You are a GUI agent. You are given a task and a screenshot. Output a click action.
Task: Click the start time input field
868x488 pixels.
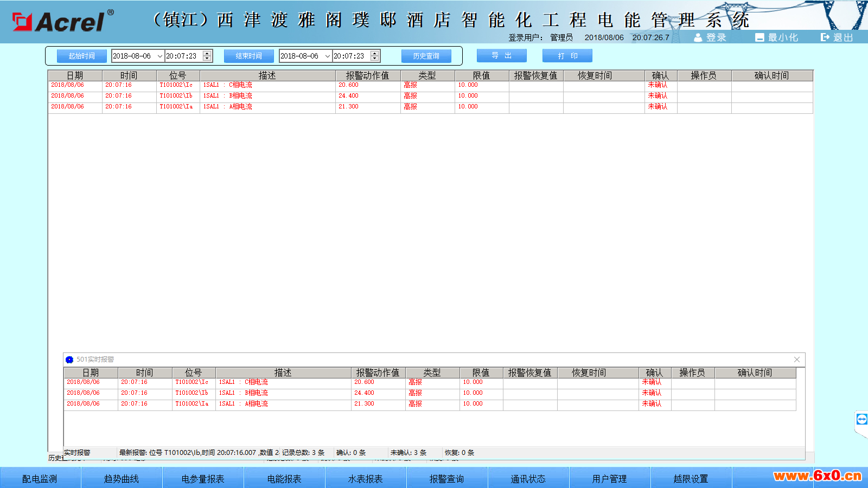pos(183,56)
